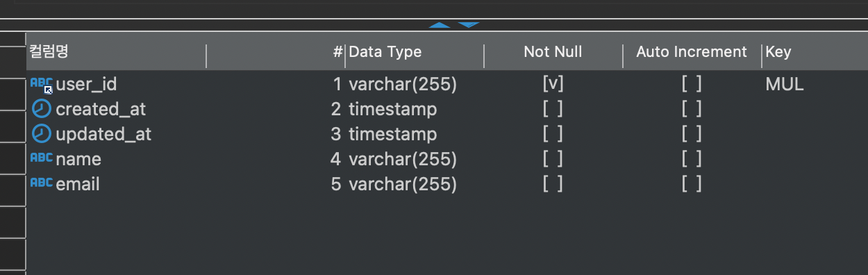Toggle Not Null checkbox for user_id
This screenshot has width=868, height=275.
[x=553, y=84]
